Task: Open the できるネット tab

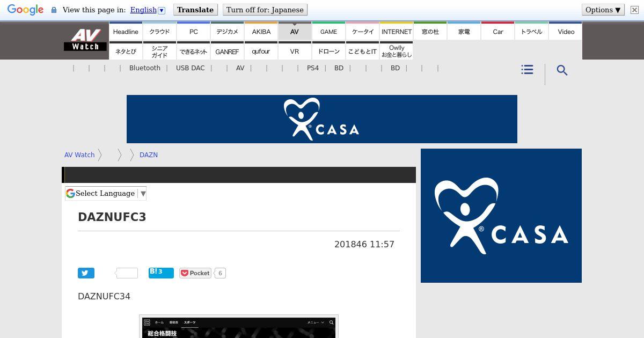Action: pyautogui.click(x=193, y=51)
